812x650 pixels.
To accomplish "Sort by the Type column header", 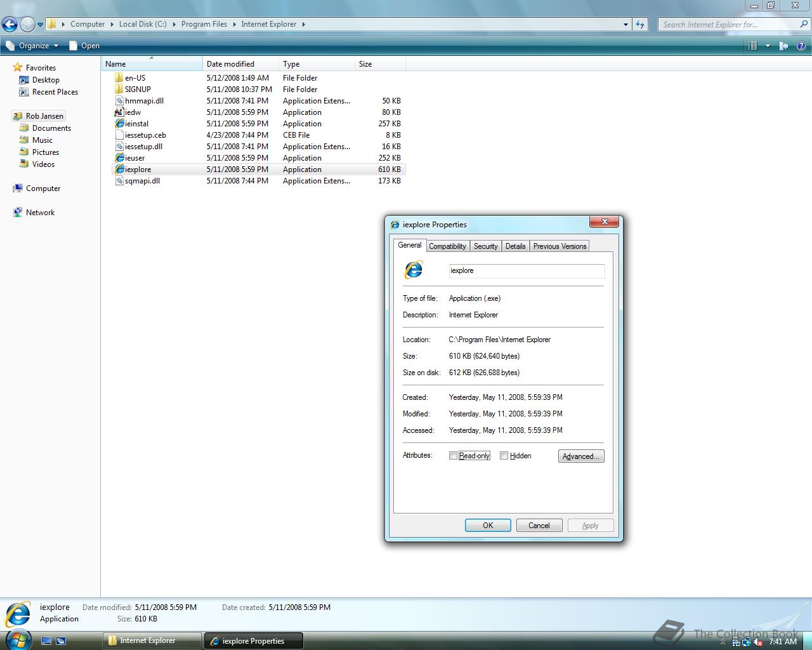I will pos(317,64).
